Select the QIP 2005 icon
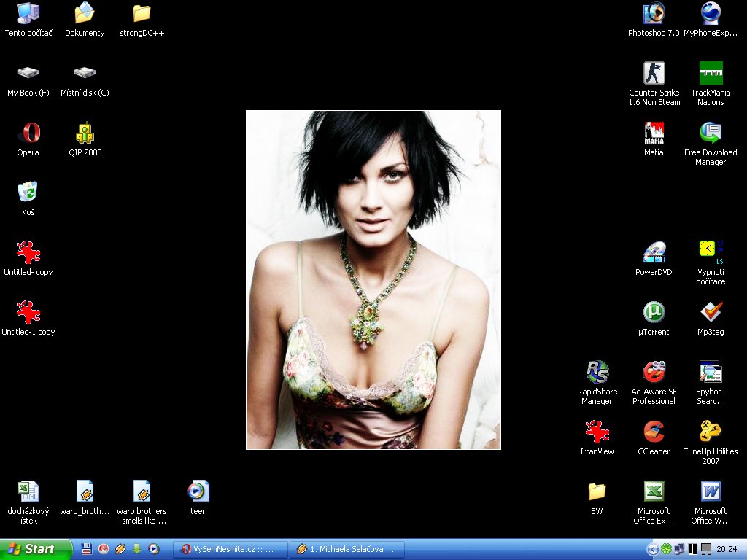 point(85,133)
